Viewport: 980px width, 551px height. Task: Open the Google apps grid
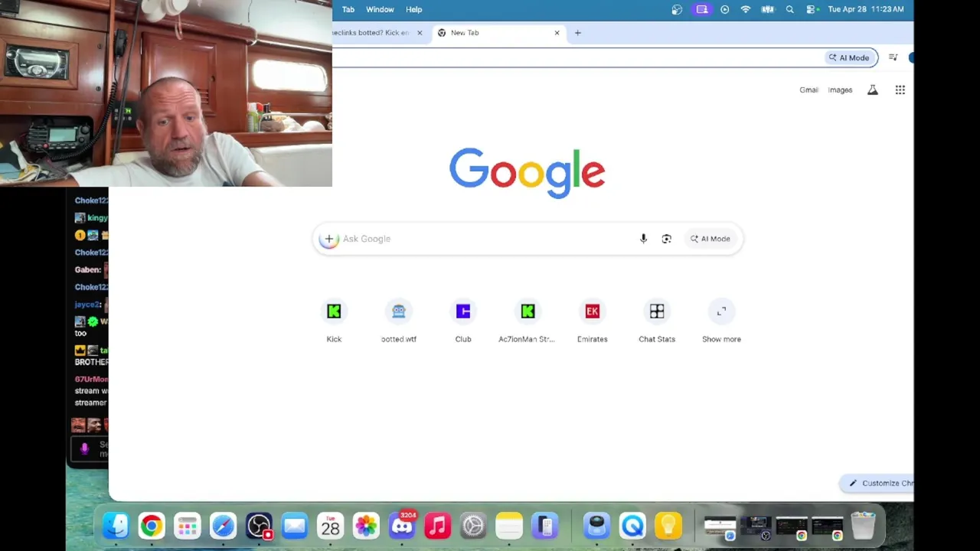(x=900, y=90)
